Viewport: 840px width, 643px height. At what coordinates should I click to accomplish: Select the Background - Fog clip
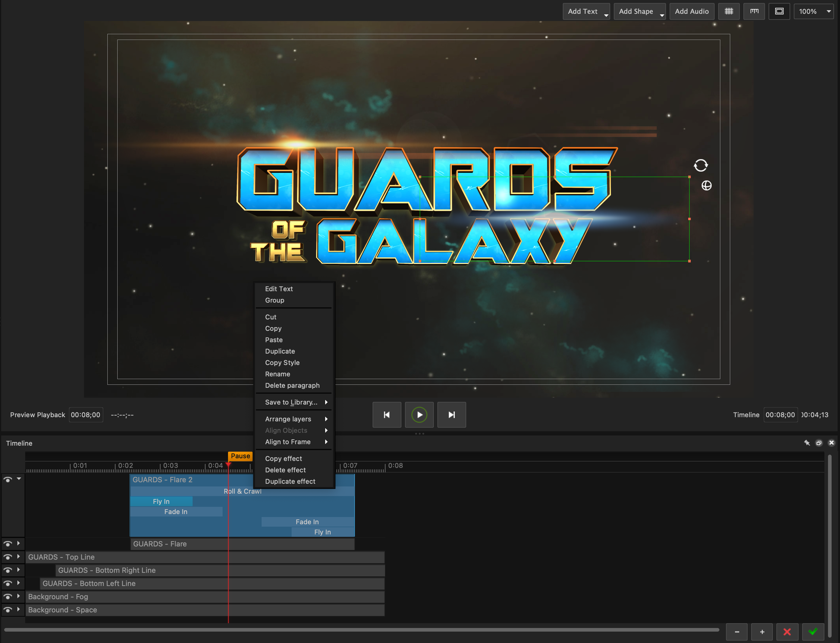(205, 597)
